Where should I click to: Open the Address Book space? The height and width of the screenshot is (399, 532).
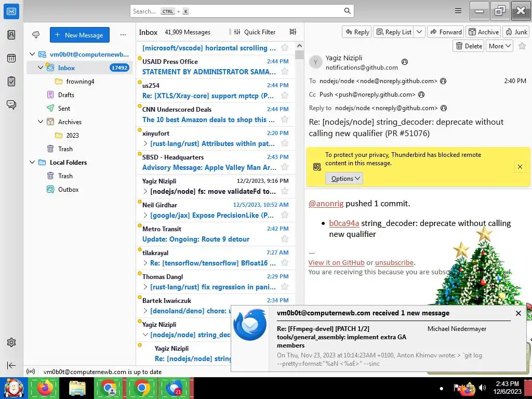(11, 35)
